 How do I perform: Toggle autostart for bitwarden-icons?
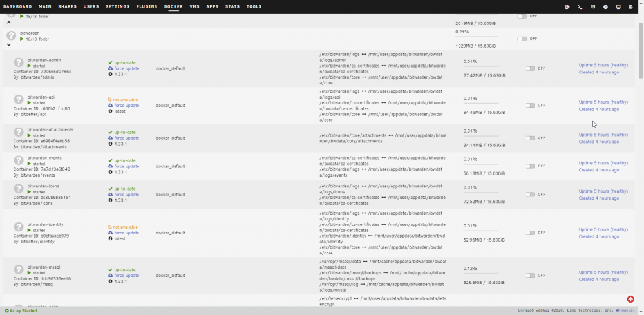point(530,195)
